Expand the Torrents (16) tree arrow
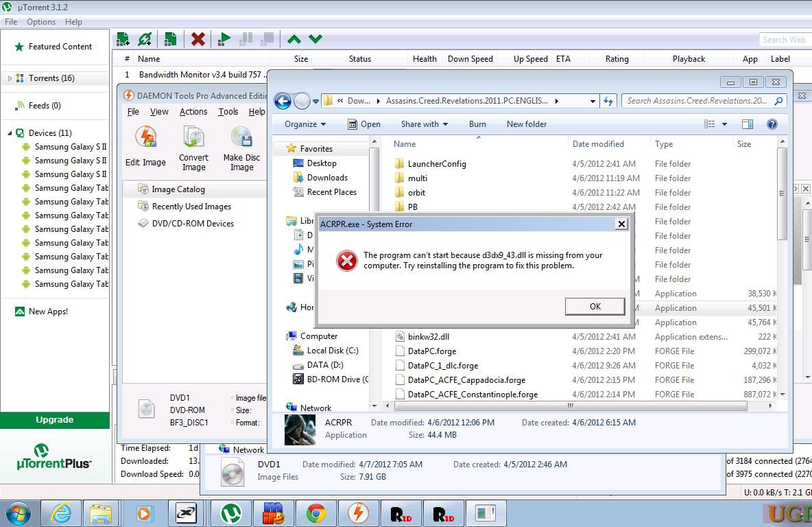Screen dimensions: 812x527 [x=10, y=78]
